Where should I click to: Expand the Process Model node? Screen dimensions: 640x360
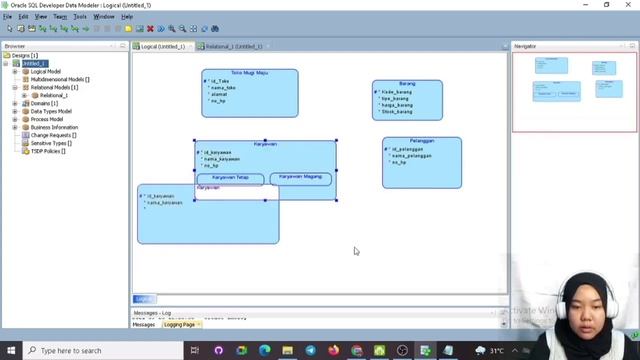tap(15, 119)
